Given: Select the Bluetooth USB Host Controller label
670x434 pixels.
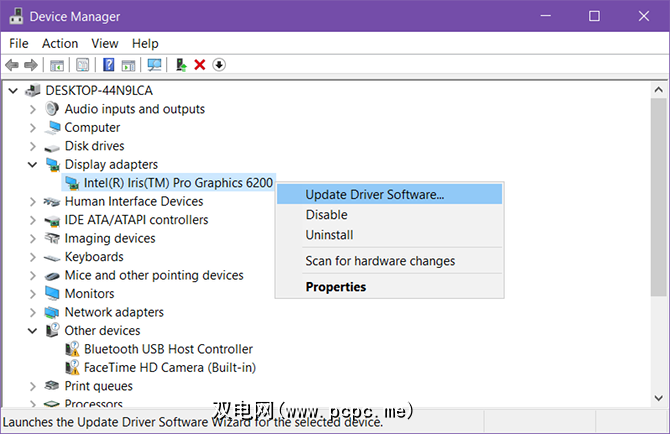Looking at the screenshot, I should 168,349.
